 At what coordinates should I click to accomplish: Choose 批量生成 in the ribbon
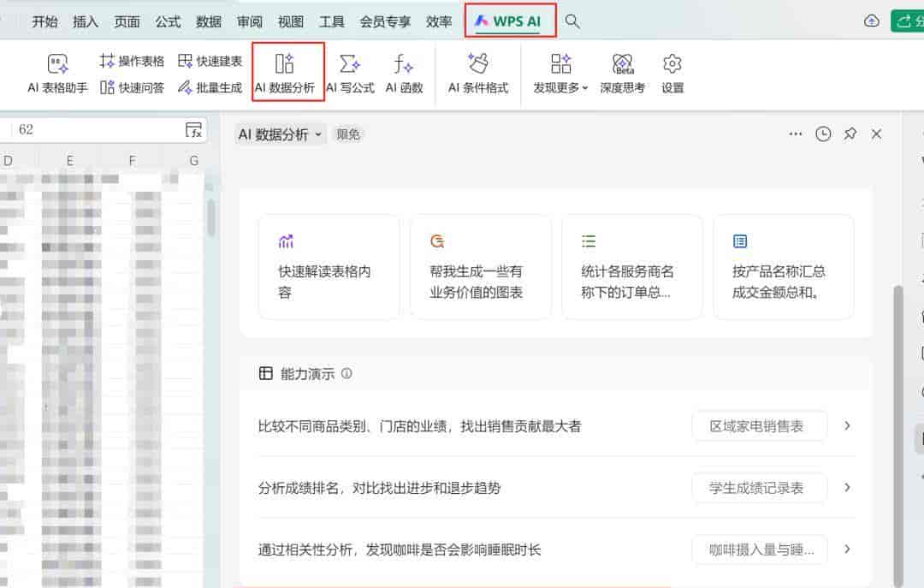point(210,87)
